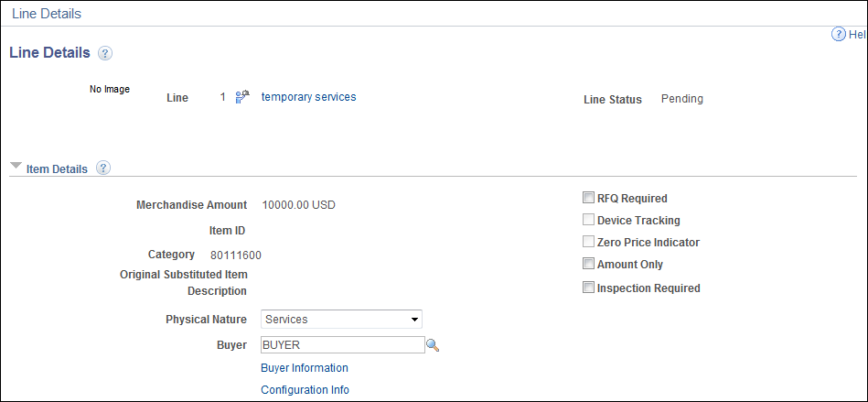Open Buyer lookup magnifying glass
Image resolution: width=868 pixels, height=402 pixels.
click(x=433, y=345)
